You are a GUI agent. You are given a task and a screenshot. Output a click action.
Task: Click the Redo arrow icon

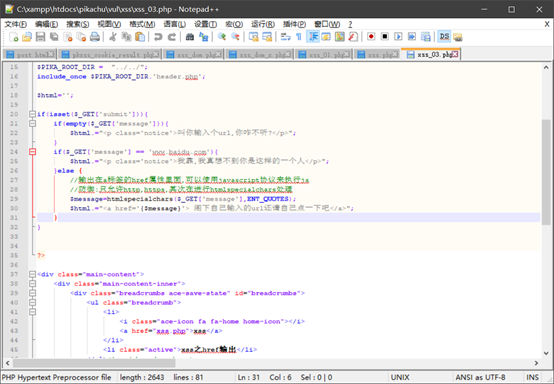coord(172,37)
